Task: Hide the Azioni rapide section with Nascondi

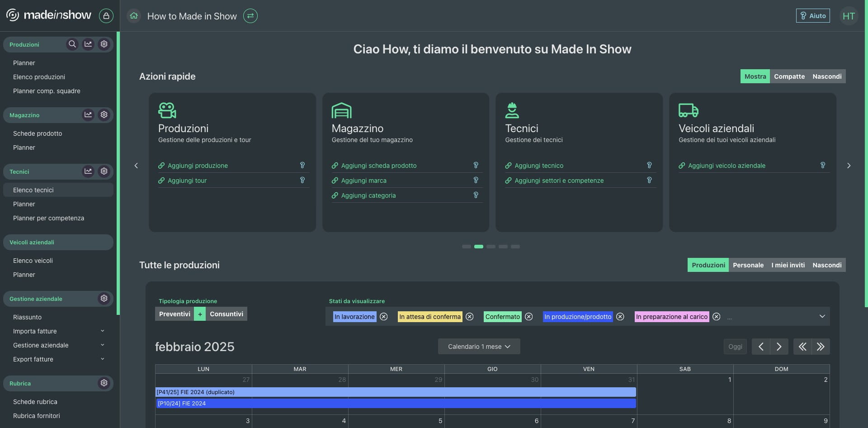Action: pyautogui.click(x=827, y=76)
